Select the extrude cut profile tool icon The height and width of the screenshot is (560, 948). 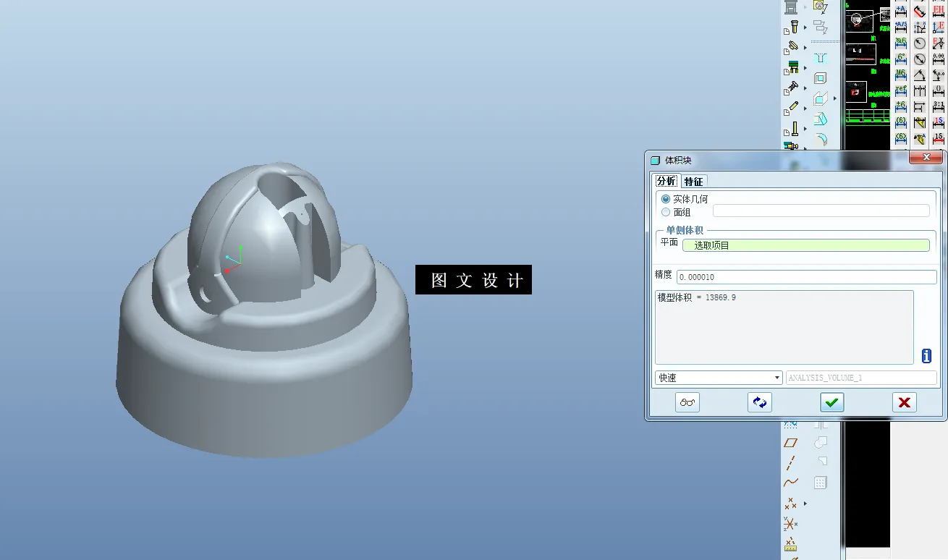point(821,58)
